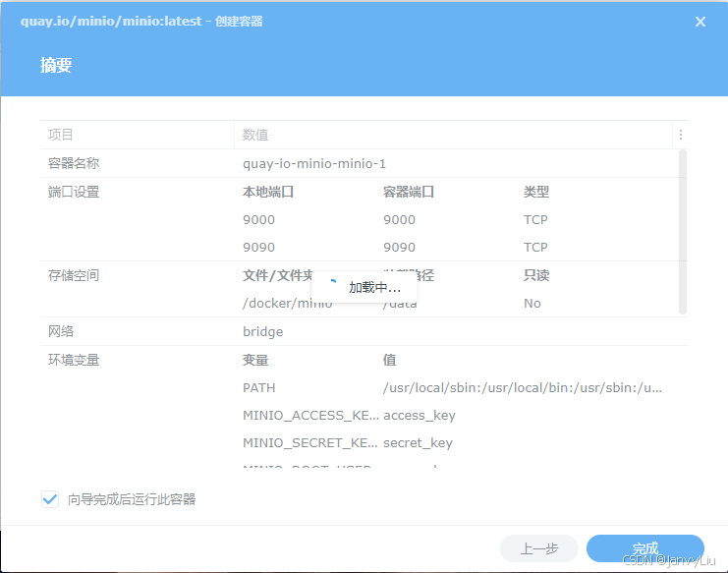Select the 容器名称 row label
Viewport: 728px width, 573px height.
point(74,163)
